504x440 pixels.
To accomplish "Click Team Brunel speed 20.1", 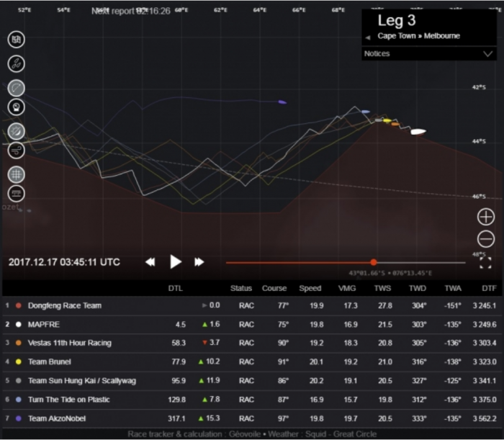I will coord(316,362).
